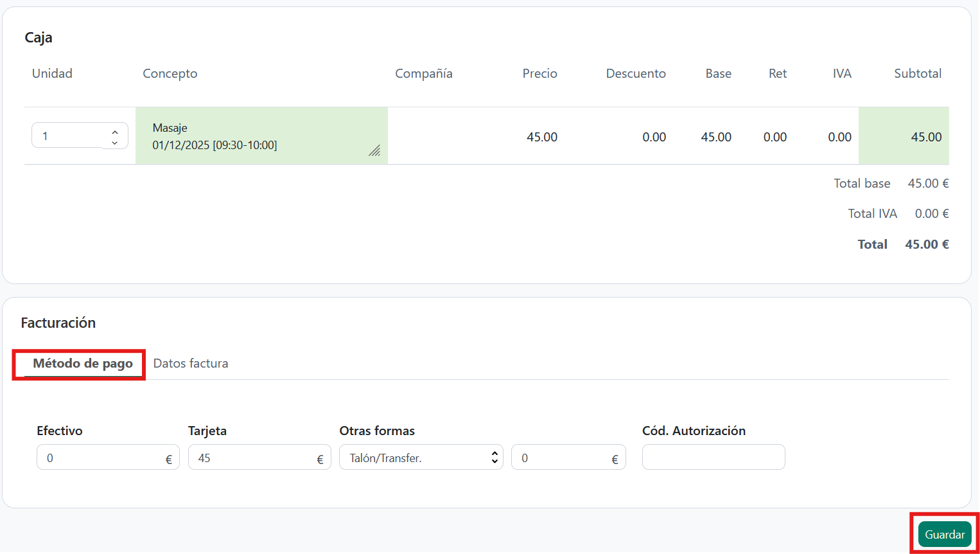Click the euro symbol in Tarjeta field

(320, 460)
